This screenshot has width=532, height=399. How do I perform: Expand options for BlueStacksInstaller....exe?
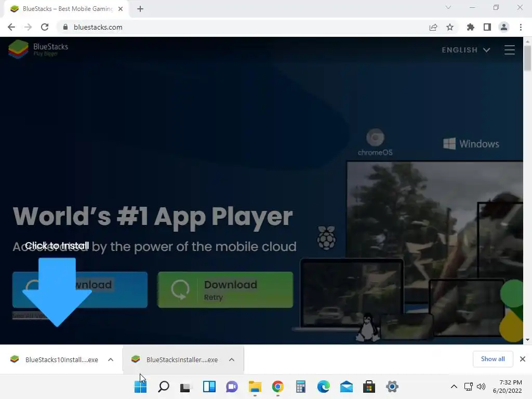[x=232, y=360]
